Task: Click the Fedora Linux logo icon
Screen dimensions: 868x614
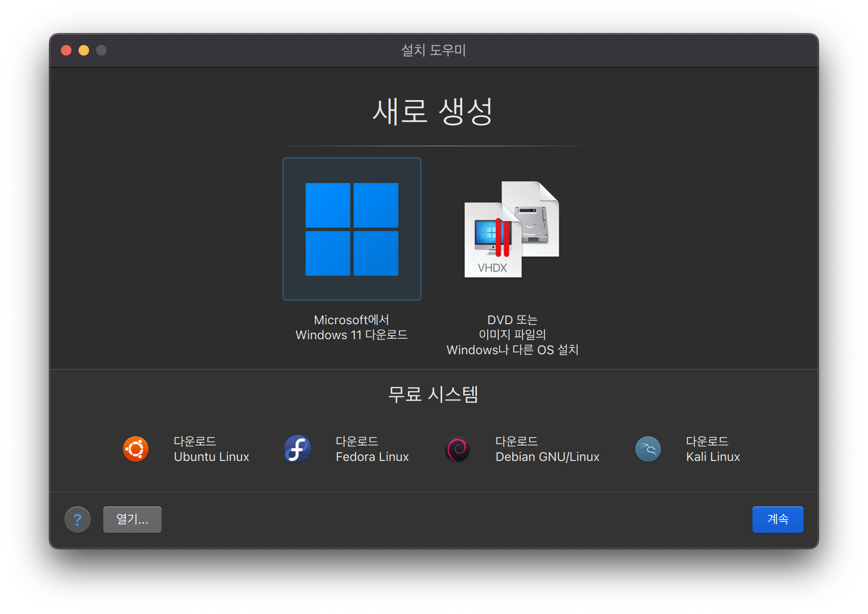Action: [297, 449]
